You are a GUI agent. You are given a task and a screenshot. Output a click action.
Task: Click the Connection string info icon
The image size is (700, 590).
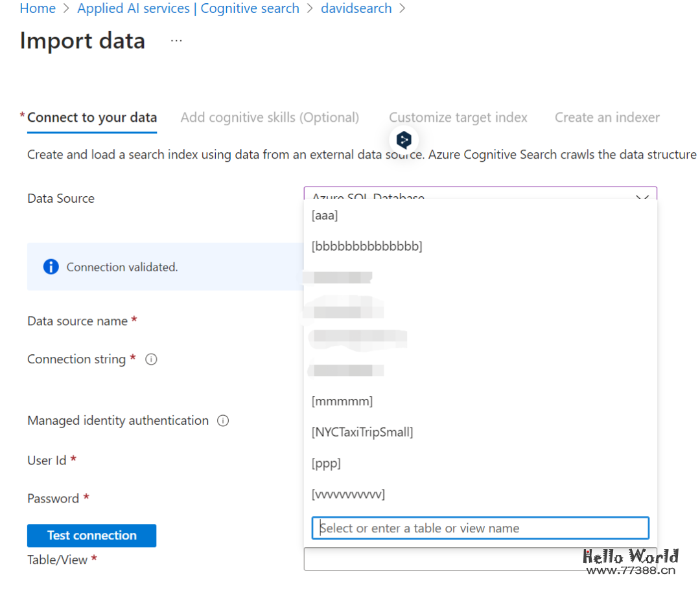pyautogui.click(x=151, y=359)
